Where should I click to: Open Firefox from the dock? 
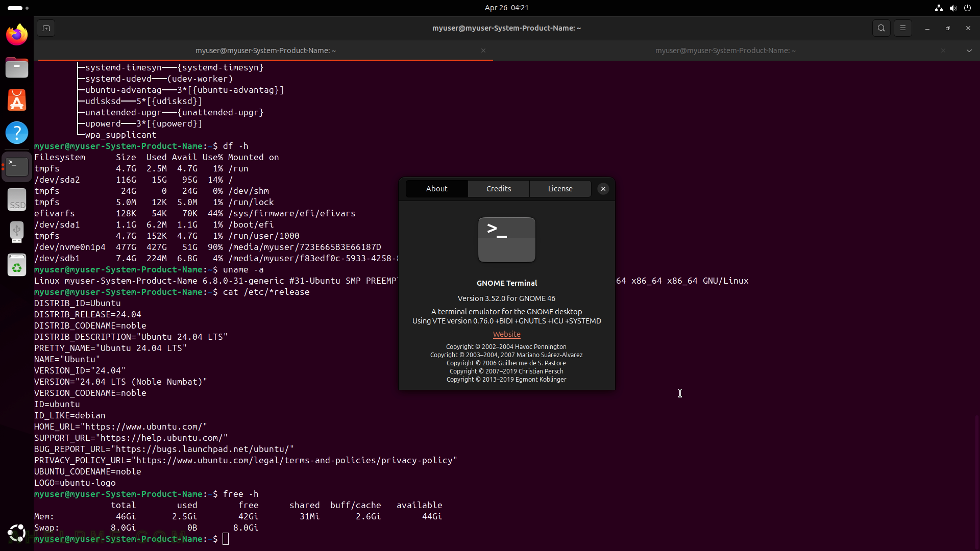click(x=17, y=35)
